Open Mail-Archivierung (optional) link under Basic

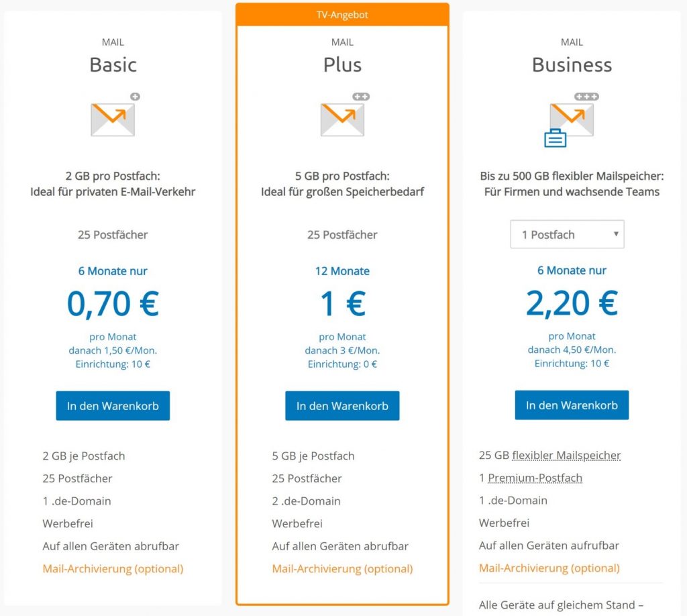click(113, 568)
